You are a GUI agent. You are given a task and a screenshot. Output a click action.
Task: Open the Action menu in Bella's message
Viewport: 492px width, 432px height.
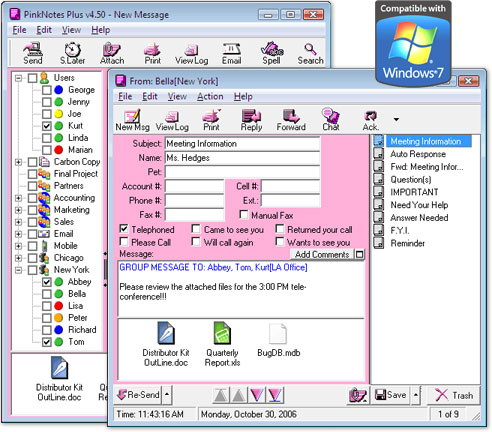210,97
